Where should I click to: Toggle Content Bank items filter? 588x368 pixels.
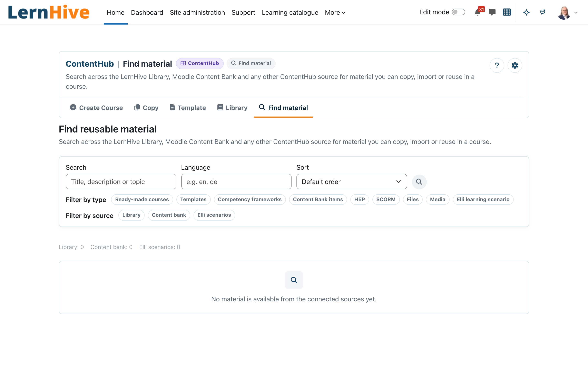[x=318, y=200]
